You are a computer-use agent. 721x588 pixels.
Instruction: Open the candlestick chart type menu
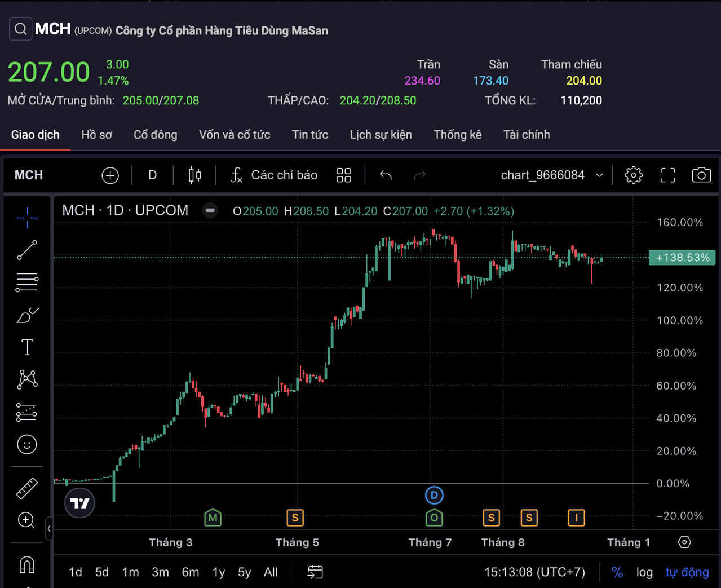tap(194, 175)
